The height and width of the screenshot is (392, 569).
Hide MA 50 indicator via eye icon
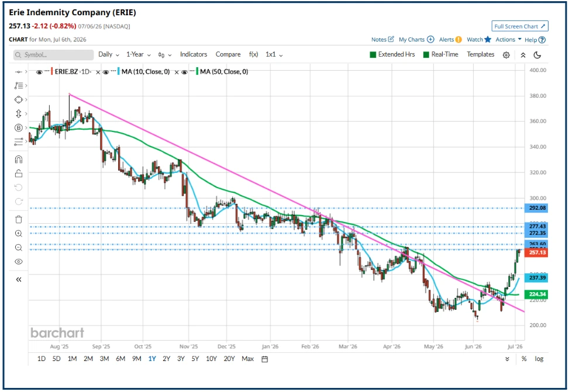(184, 72)
